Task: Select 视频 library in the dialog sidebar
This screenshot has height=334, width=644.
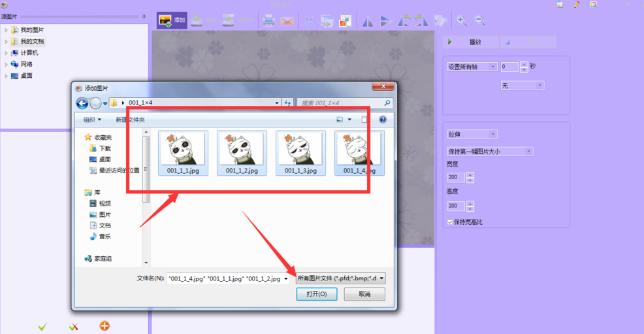Action: pyautogui.click(x=100, y=203)
